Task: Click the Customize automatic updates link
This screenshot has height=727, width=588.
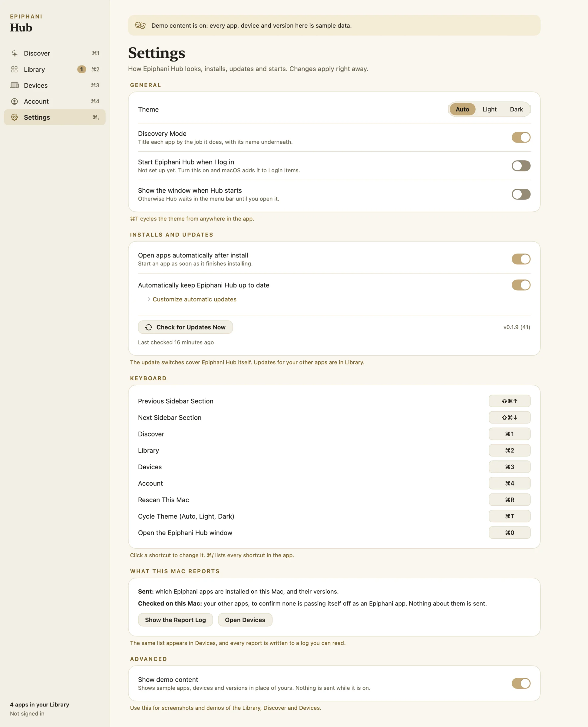Action: tap(194, 299)
